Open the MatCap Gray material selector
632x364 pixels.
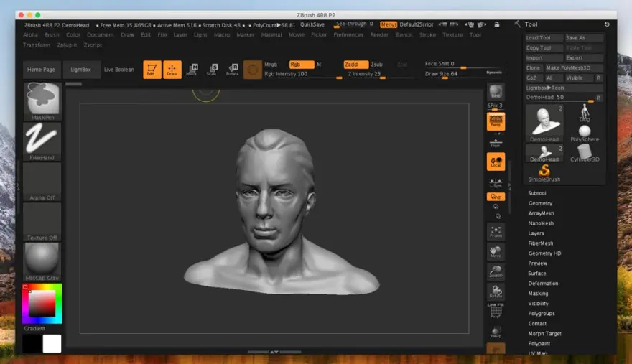pyautogui.click(x=42, y=261)
